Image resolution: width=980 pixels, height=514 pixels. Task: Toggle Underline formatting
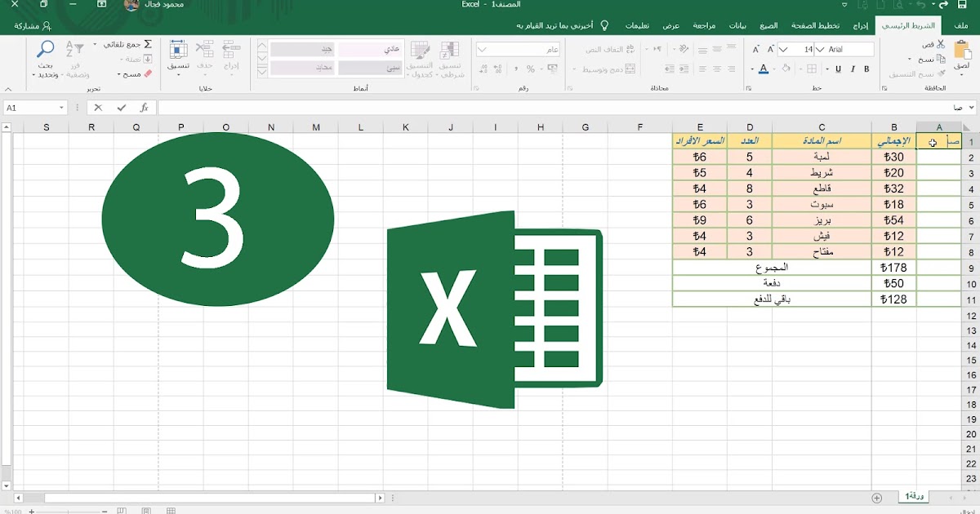click(838, 69)
